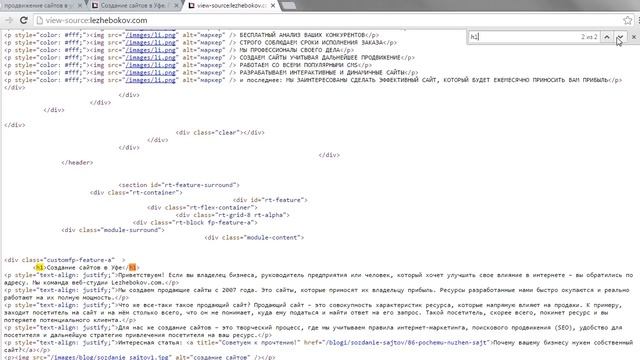Click the 'Для нас же создание сайтов' paragraph
The height and width of the screenshot is (360, 640).
coord(313,331)
